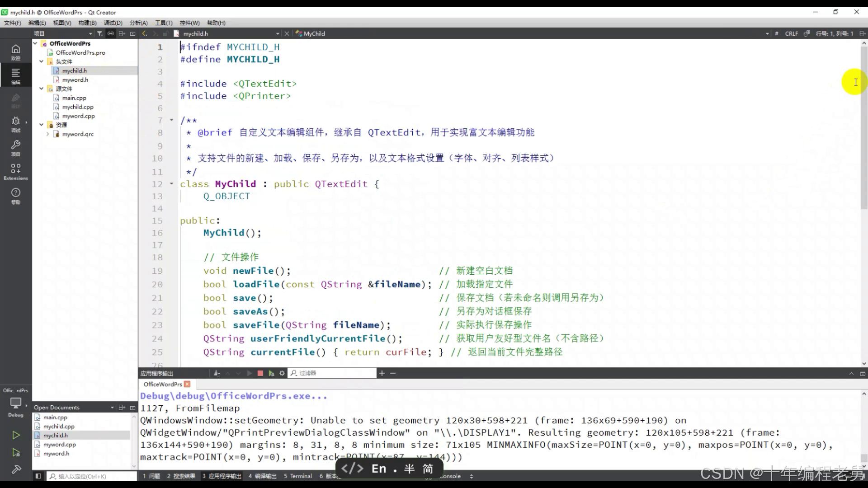Image resolution: width=868 pixels, height=488 pixels.
Task: Switch to the Compile Output (编译输出) tab
Action: click(x=262, y=476)
